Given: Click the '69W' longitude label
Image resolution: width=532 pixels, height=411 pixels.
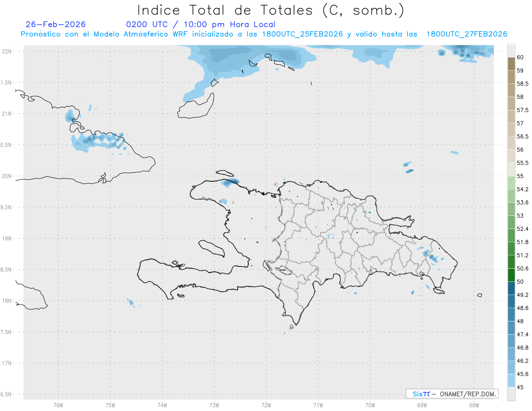Looking at the screenshot, I should (422, 405).
